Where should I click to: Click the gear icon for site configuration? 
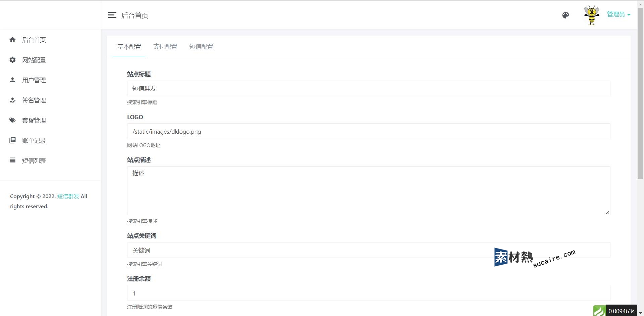click(x=12, y=60)
